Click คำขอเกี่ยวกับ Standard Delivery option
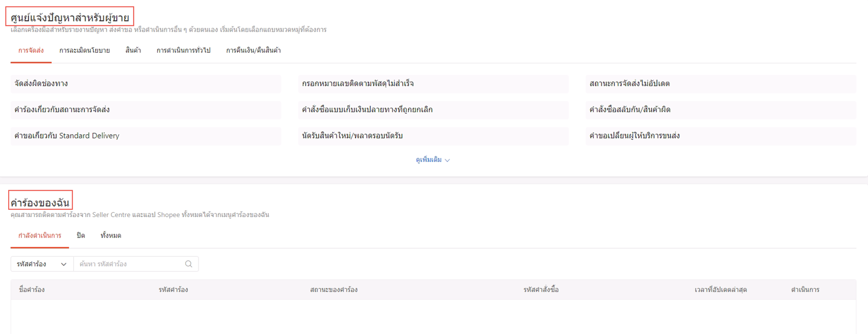 coord(146,136)
